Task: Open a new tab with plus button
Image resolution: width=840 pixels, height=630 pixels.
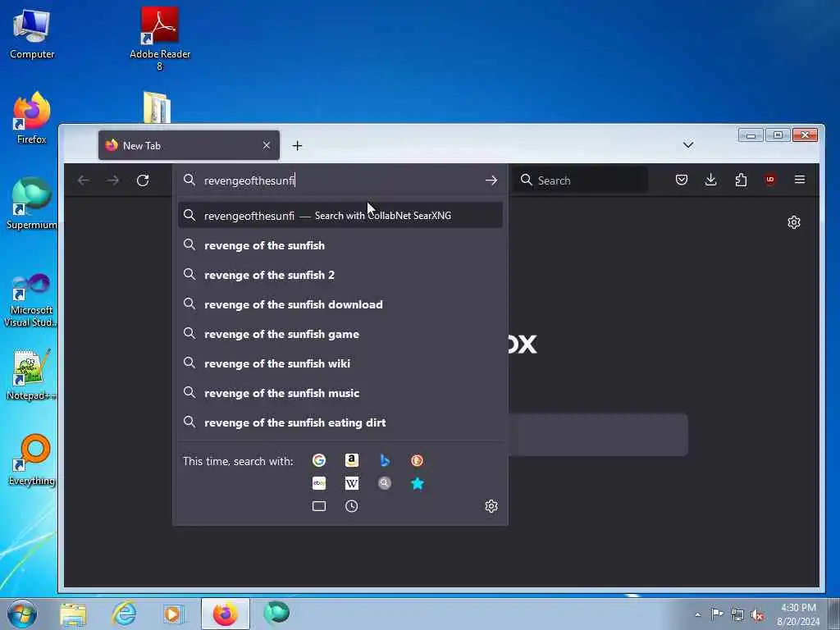Action: pos(297,146)
